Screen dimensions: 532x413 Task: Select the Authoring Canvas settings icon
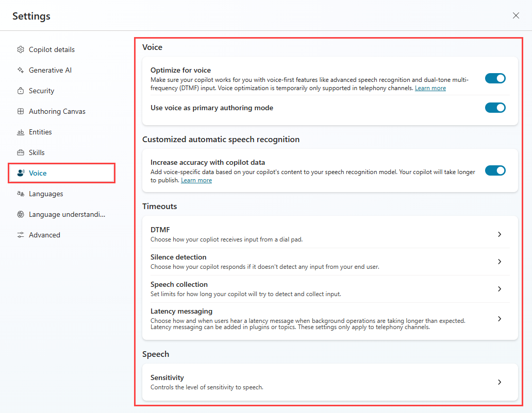(x=21, y=111)
